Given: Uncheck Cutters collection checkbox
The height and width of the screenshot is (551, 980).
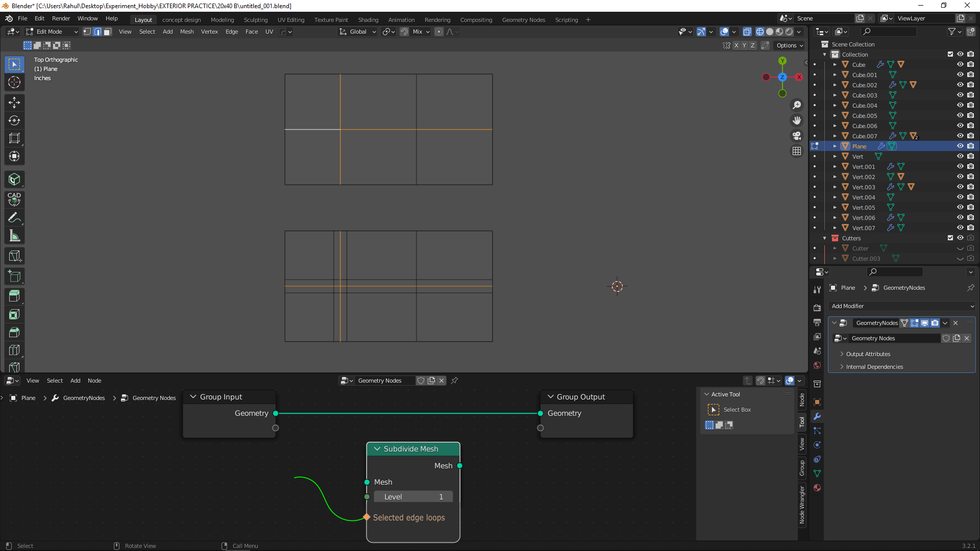Looking at the screenshot, I should coord(950,238).
